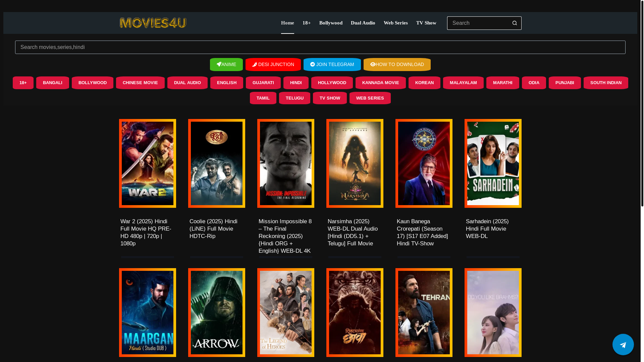Open the Home menu item

tap(287, 23)
